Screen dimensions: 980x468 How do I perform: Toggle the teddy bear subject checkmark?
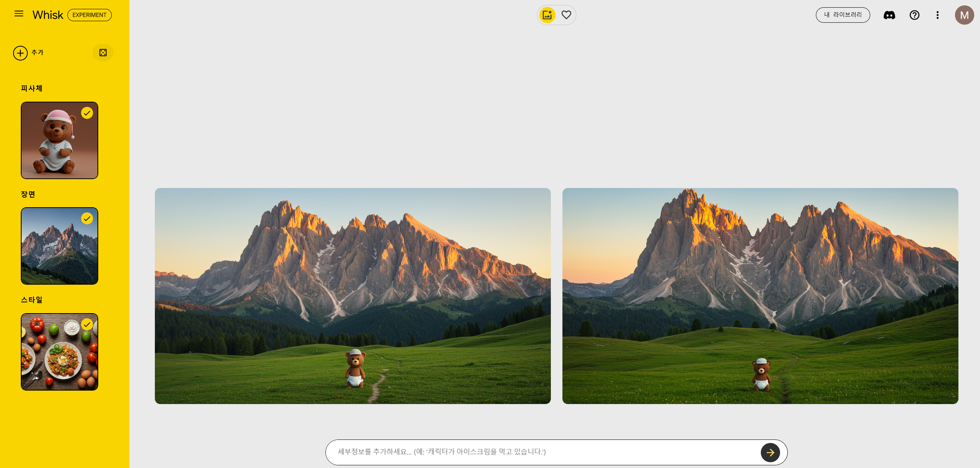(87, 113)
